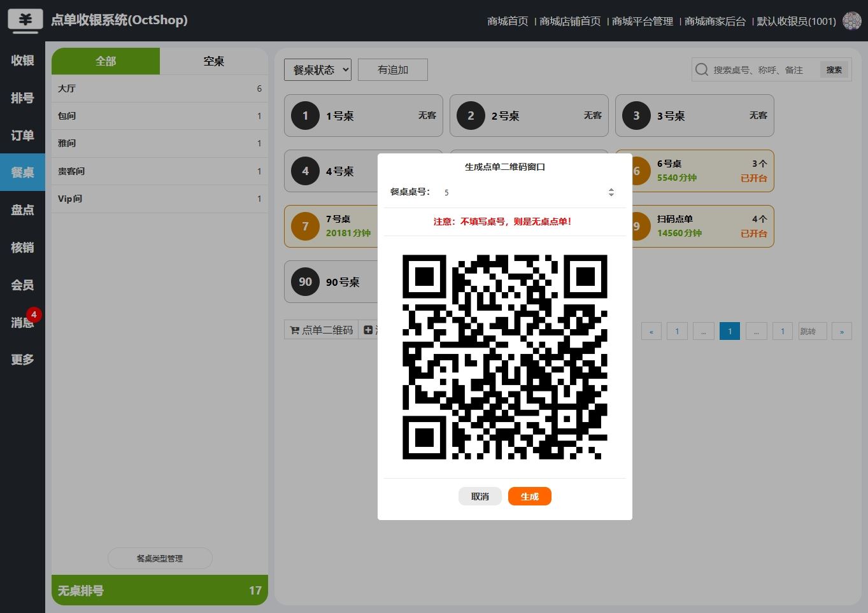Image resolution: width=868 pixels, height=613 pixels.
Task: Open the 1号桌 table card
Action: tap(364, 116)
